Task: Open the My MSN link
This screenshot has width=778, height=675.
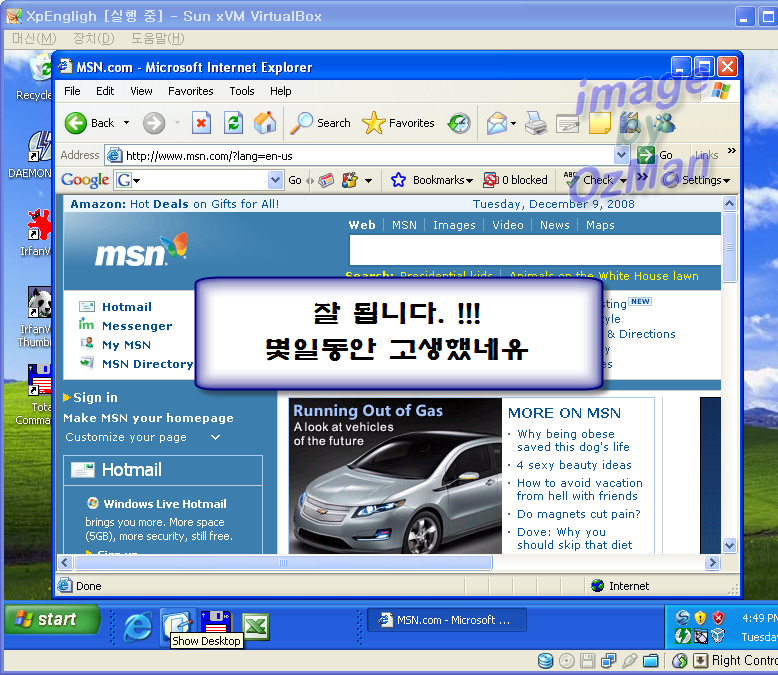Action: click(x=126, y=345)
